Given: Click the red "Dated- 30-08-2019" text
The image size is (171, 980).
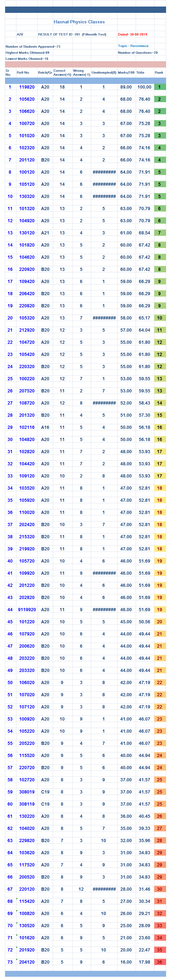Looking at the screenshot, I should (132, 34).
